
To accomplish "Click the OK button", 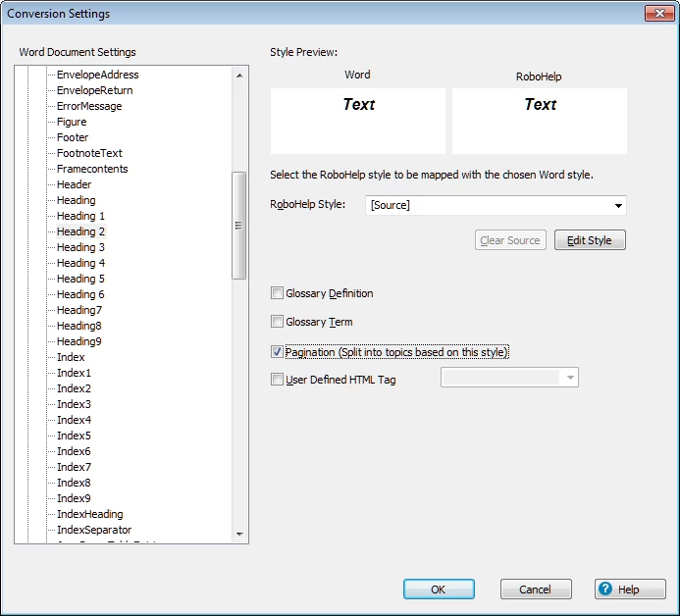I will 439,590.
